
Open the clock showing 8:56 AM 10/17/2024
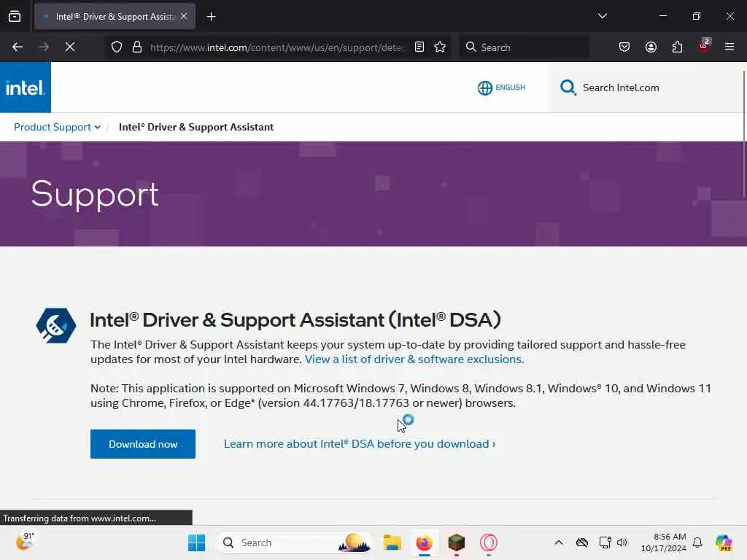pos(664,542)
